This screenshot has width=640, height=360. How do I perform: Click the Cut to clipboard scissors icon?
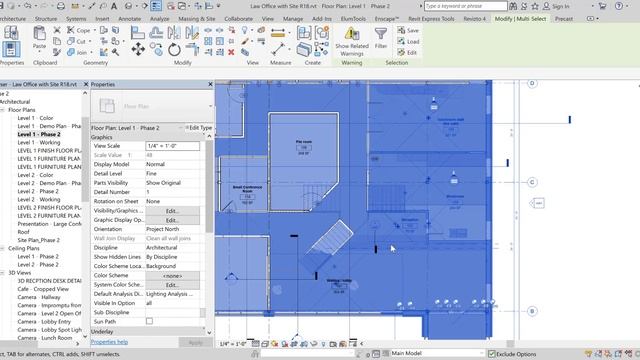click(57, 30)
